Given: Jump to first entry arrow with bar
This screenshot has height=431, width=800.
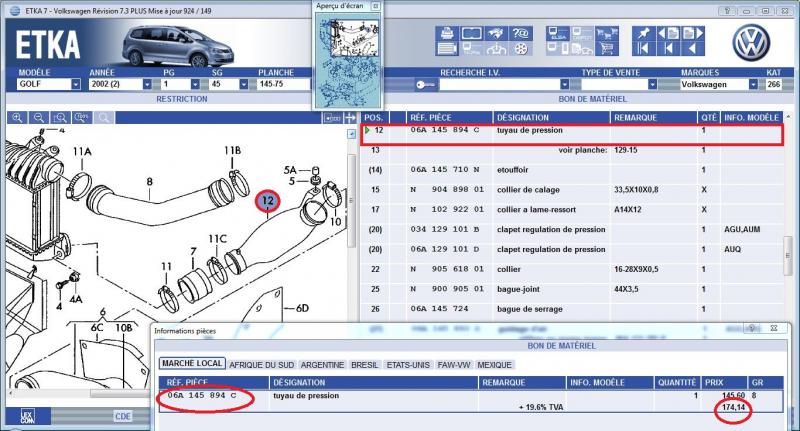Looking at the screenshot, I should 643,49.
